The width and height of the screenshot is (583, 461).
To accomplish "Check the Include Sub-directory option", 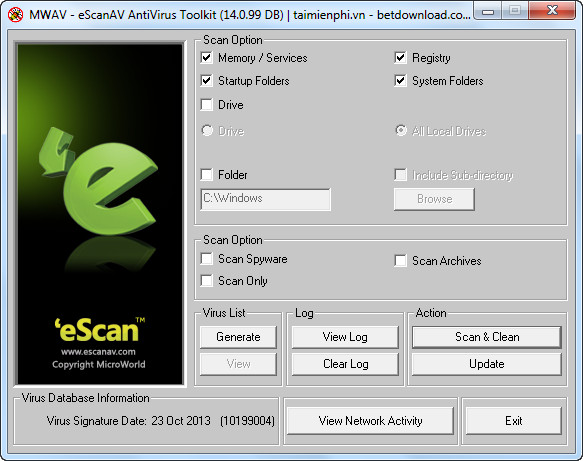I will point(400,175).
